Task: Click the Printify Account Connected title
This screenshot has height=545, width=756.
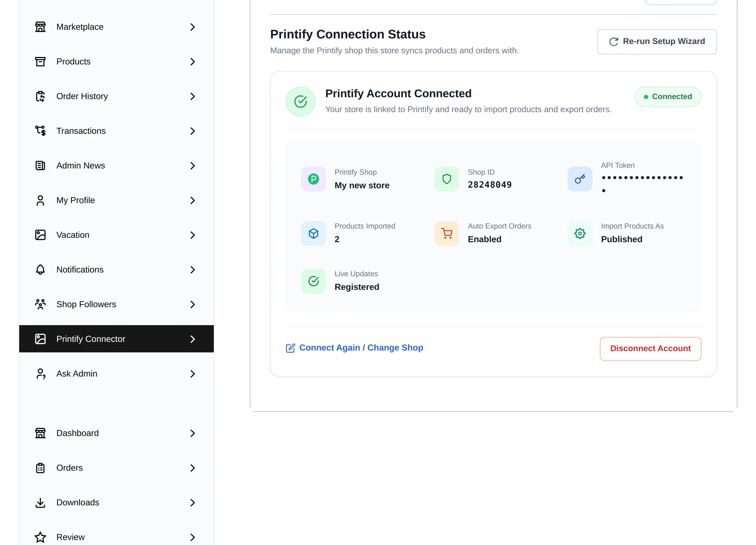Action: click(398, 94)
